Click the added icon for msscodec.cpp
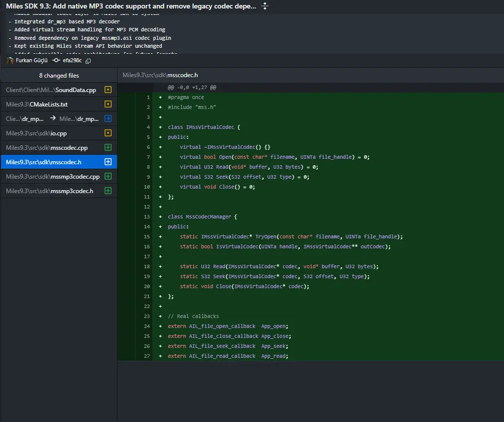This screenshot has width=504, height=422. tap(108, 147)
